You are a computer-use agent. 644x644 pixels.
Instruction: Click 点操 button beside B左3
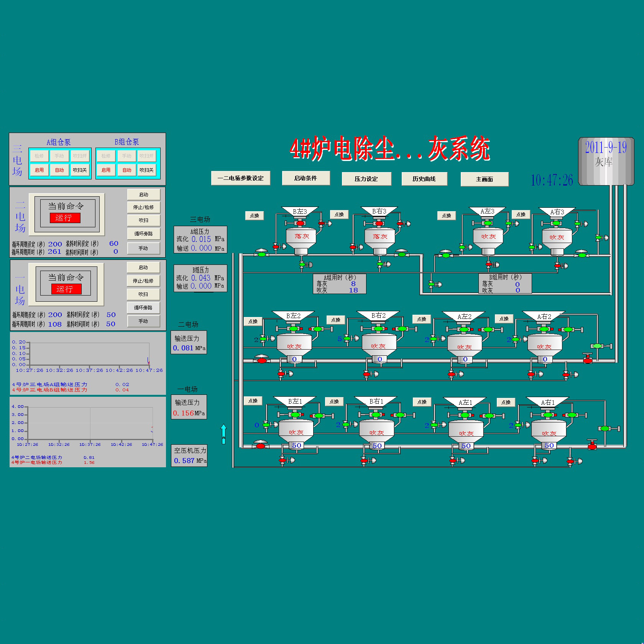click(254, 215)
